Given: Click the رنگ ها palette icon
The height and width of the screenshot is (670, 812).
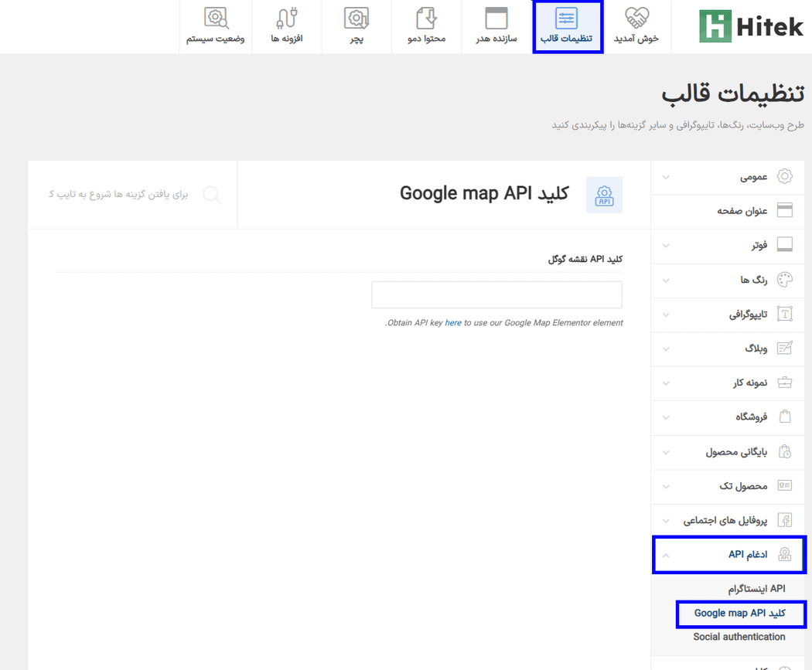Looking at the screenshot, I should [785, 280].
